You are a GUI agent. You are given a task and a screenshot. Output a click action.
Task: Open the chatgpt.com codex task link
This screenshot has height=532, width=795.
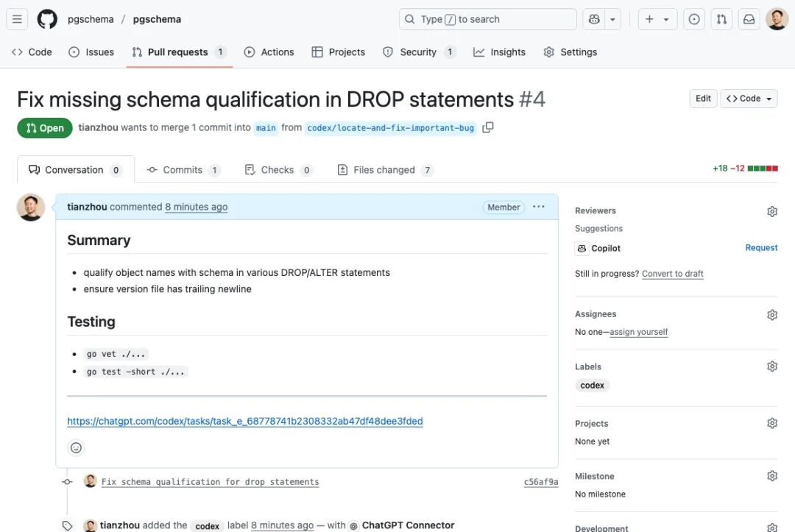click(245, 421)
